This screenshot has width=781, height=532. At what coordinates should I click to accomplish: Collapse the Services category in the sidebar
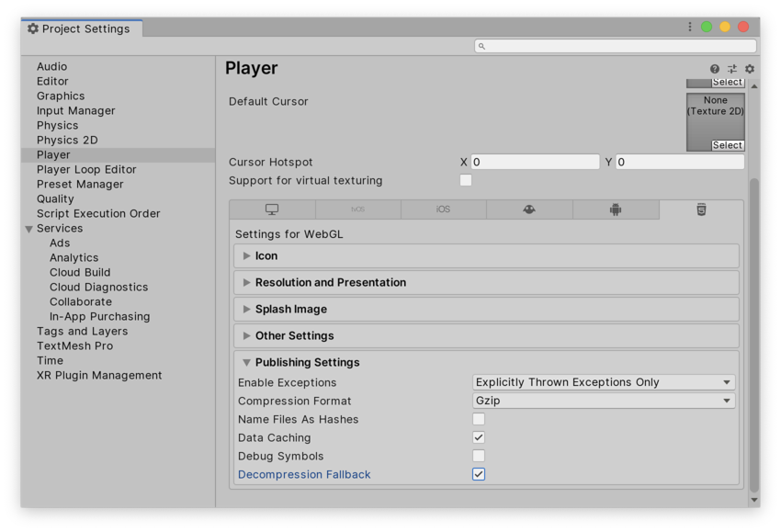(x=28, y=228)
